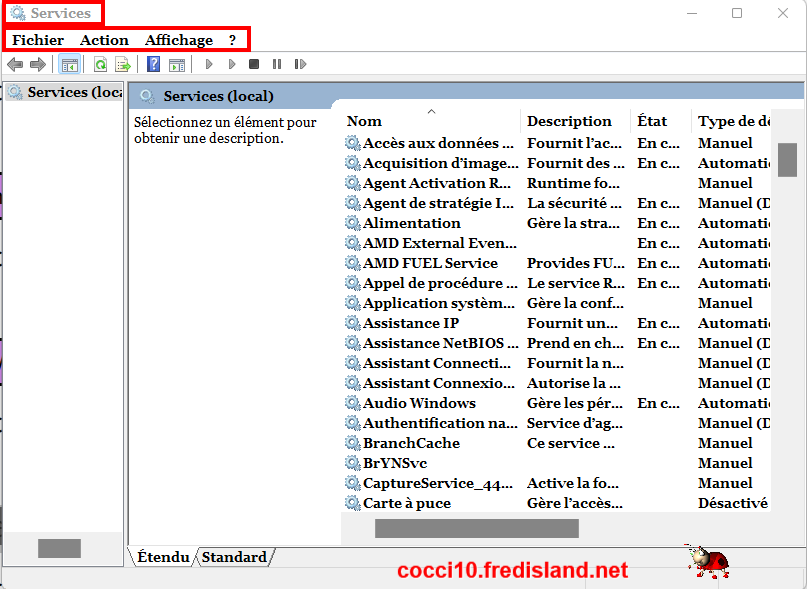Click Services gear icon in title bar
This screenshot has height=589, width=807.
click(18, 13)
